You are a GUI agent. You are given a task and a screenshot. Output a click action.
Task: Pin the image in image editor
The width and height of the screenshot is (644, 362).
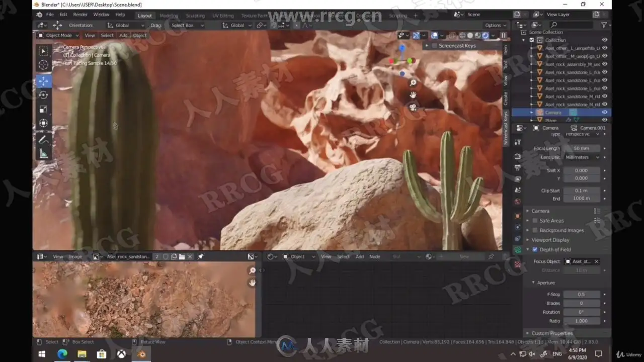click(200, 256)
